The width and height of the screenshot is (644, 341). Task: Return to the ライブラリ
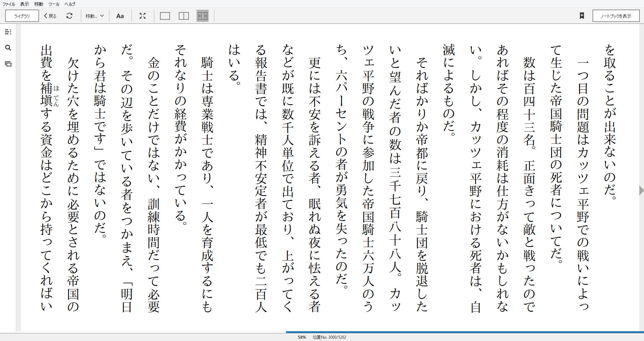click(22, 16)
